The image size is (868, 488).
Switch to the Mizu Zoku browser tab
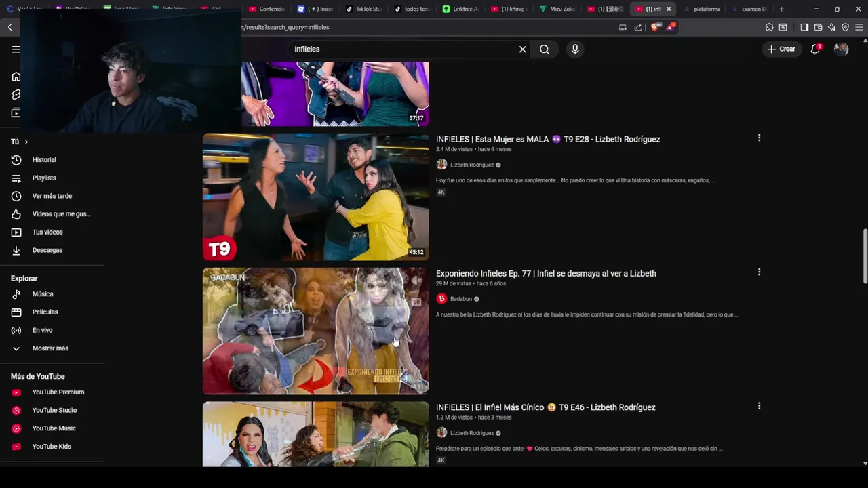click(x=557, y=9)
